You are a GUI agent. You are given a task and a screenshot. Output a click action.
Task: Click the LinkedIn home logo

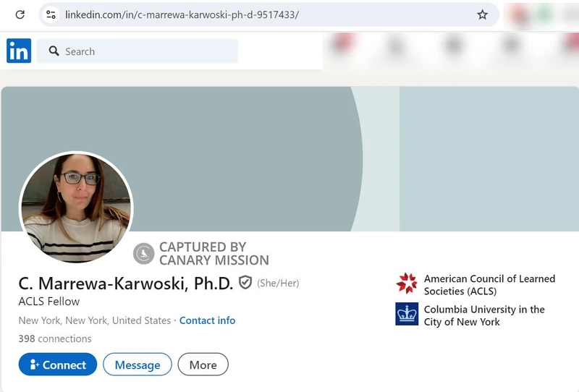(x=19, y=51)
